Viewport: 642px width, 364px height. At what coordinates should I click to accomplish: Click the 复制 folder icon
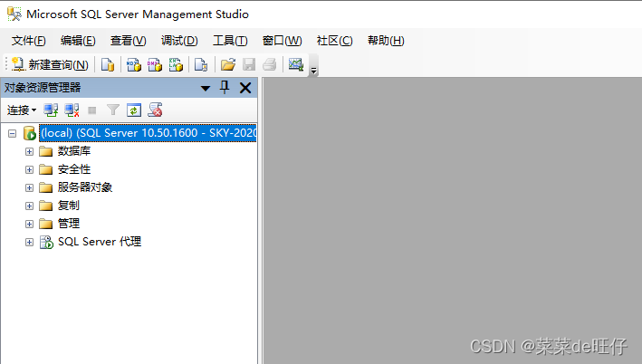(x=46, y=206)
